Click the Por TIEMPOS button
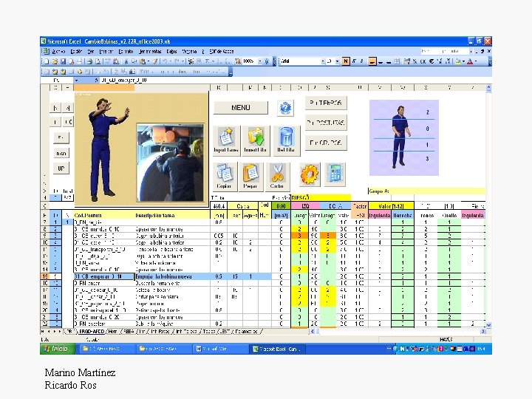The width and height of the screenshot is (532, 399). tap(326, 103)
